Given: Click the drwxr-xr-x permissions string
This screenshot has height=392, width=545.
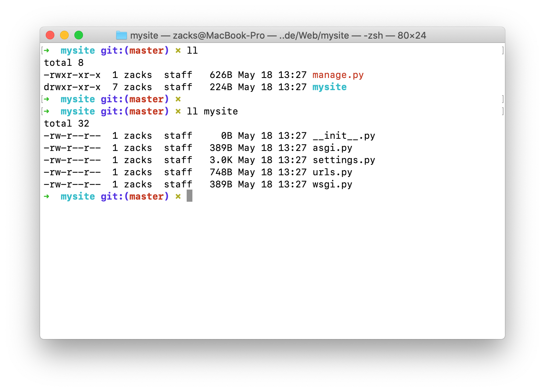Looking at the screenshot, I should coord(72,87).
